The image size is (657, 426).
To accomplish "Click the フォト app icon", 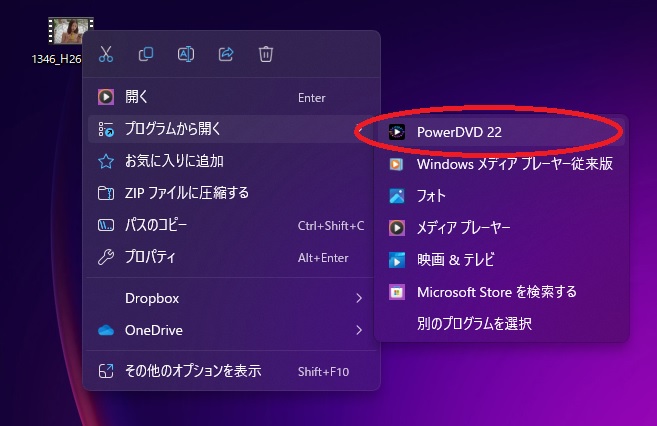I will point(396,196).
